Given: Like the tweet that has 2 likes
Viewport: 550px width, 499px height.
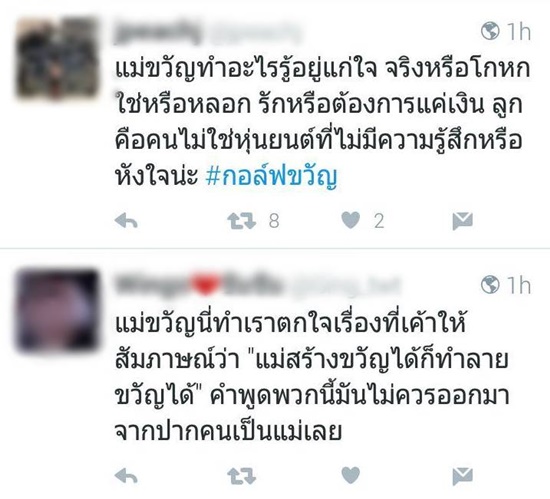Looking at the screenshot, I should (x=351, y=221).
